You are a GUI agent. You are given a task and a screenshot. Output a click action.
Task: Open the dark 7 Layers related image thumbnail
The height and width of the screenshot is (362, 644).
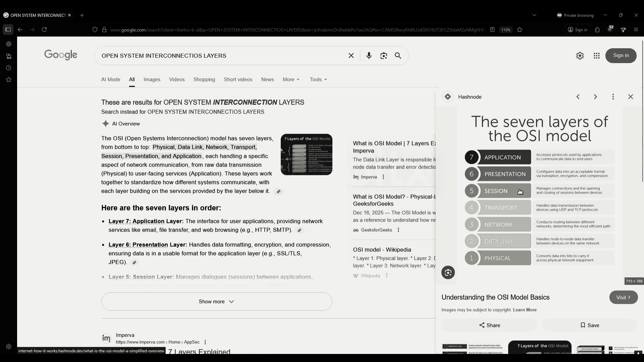540,347
